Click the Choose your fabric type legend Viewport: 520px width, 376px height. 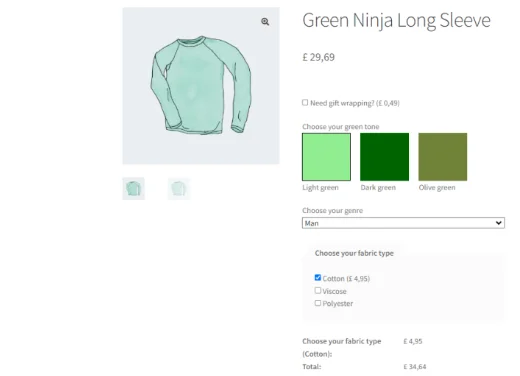click(354, 253)
